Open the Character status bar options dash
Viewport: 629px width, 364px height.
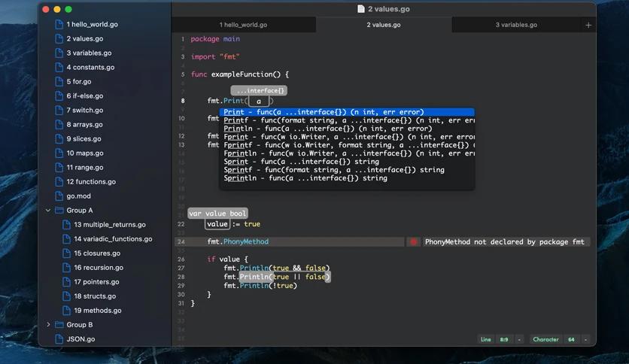pos(585,339)
